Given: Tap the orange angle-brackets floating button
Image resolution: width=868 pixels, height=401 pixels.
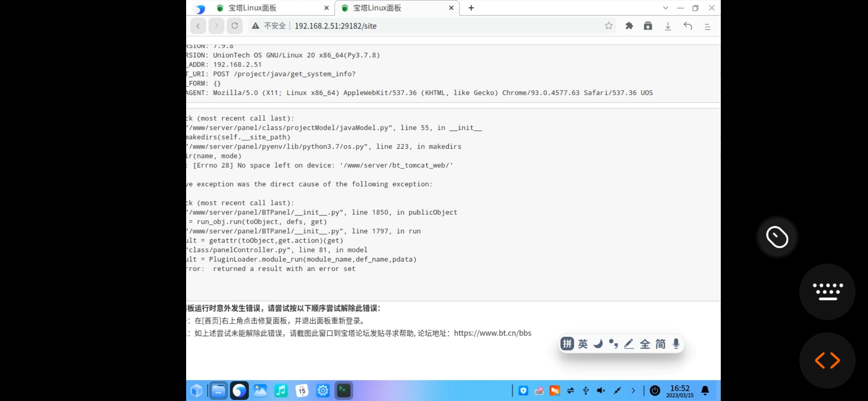Looking at the screenshot, I should point(827,360).
